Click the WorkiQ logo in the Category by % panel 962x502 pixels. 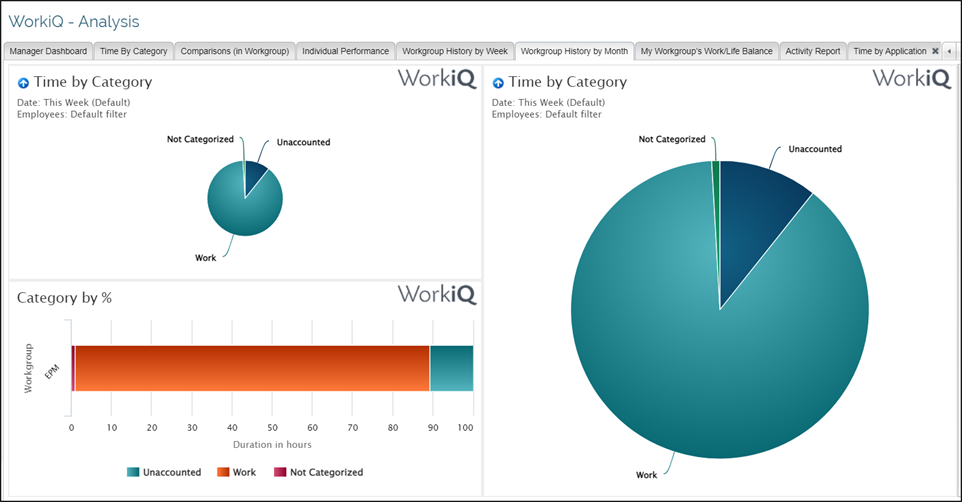tap(437, 294)
